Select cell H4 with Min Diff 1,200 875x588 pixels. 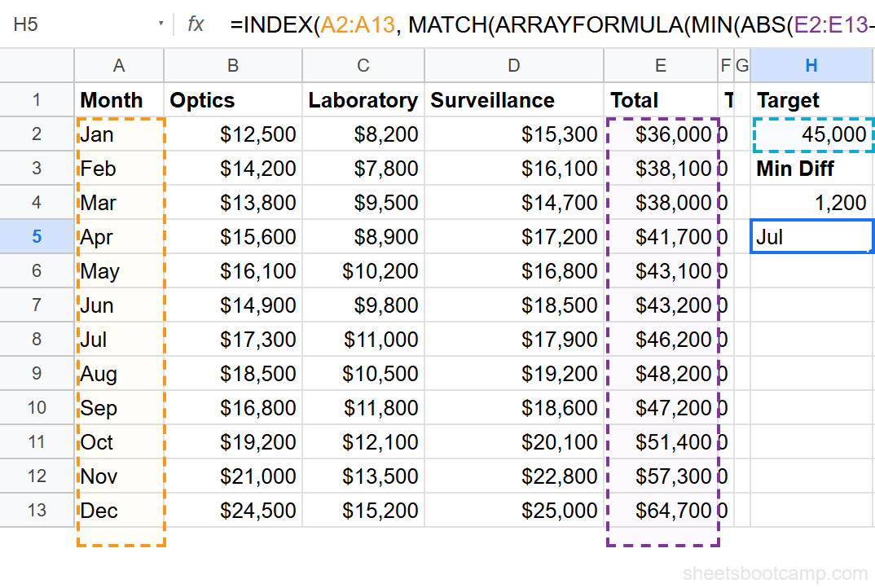(x=811, y=202)
